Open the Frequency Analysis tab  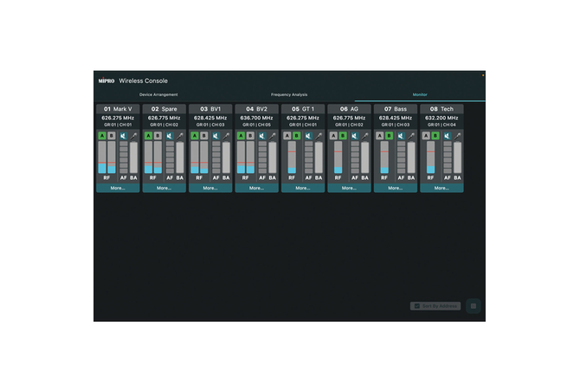click(289, 94)
